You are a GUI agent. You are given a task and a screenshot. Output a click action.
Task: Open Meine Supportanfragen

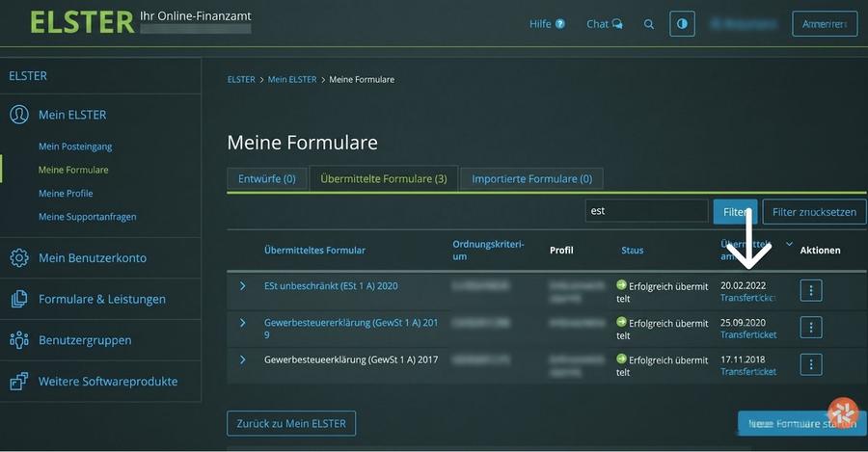point(87,217)
